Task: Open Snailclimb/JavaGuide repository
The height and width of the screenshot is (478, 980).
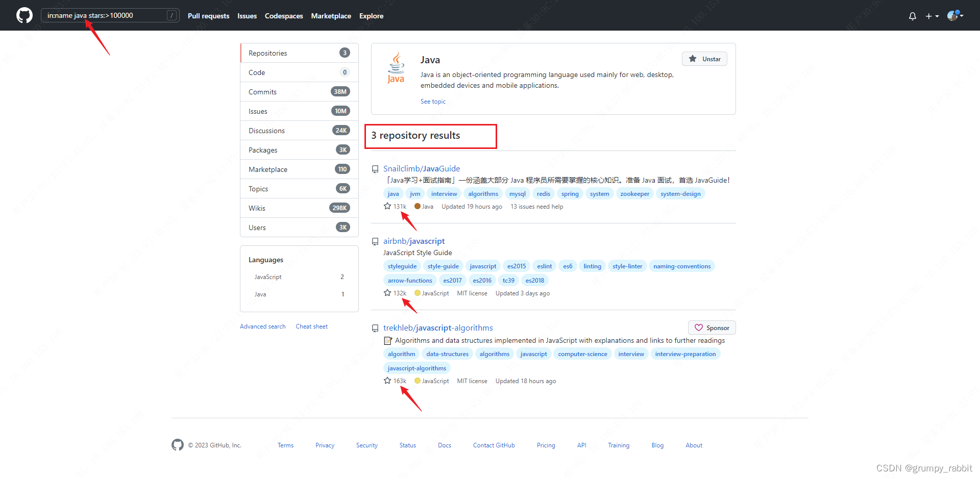Action: coord(422,168)
